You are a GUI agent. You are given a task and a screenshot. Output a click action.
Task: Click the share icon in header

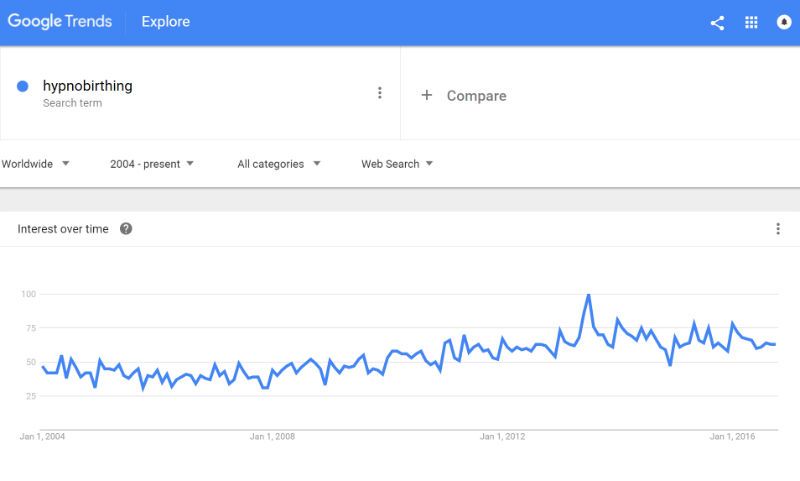click(x=717, y=23)
